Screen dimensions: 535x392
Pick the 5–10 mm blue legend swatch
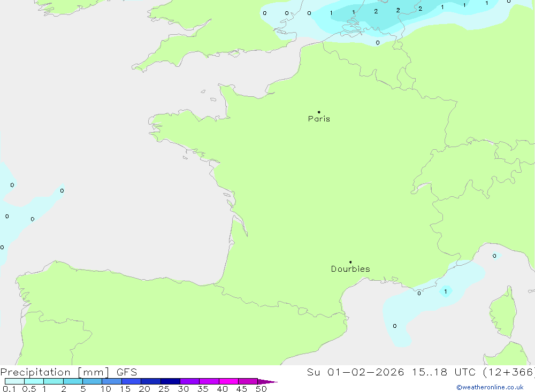click(x=93, y=381)
